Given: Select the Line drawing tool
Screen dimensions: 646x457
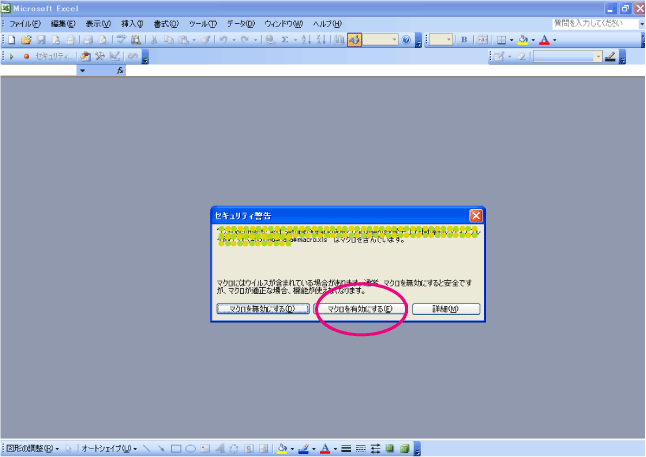Looking at the screenshot, I should [147, 449].
